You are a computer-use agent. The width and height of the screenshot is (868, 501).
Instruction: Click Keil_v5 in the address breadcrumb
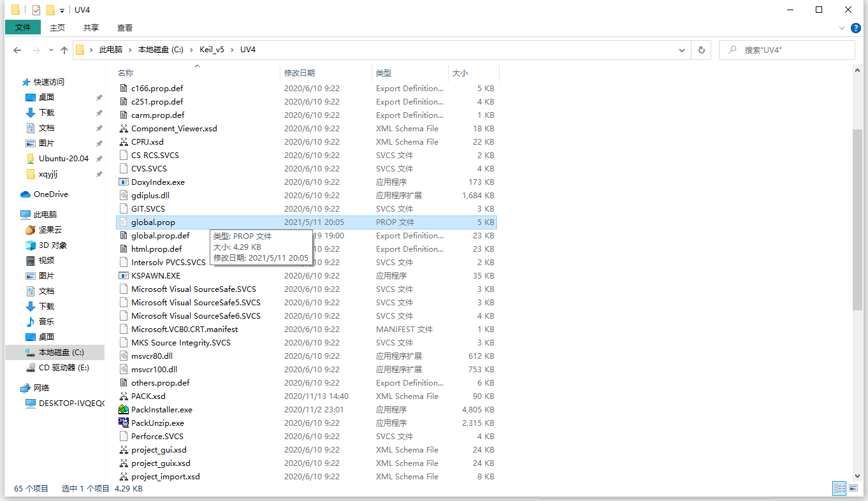tap(212, 50)
